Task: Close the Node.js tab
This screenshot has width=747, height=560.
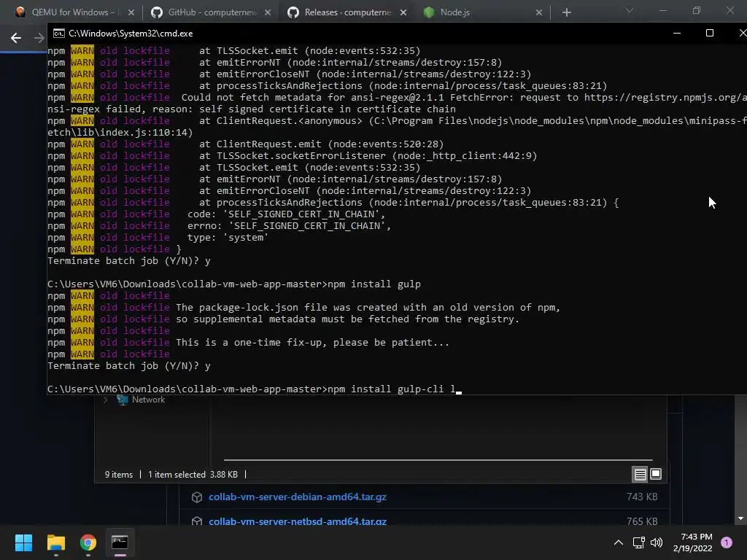Action: point(539,12)
